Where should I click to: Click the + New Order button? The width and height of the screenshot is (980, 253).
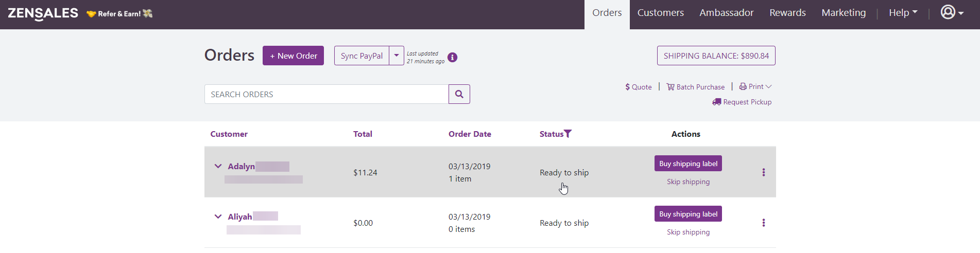point(293,56)
